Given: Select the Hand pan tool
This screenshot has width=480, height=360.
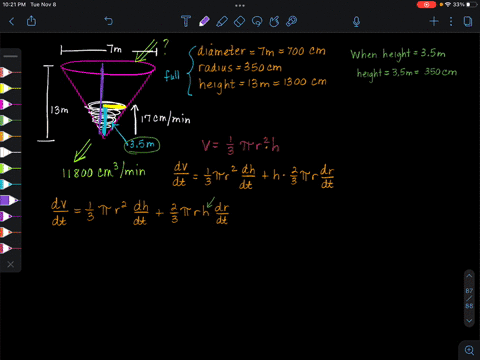Looking at the screenshot, I should pyautogui.click(x=274, y=21).
